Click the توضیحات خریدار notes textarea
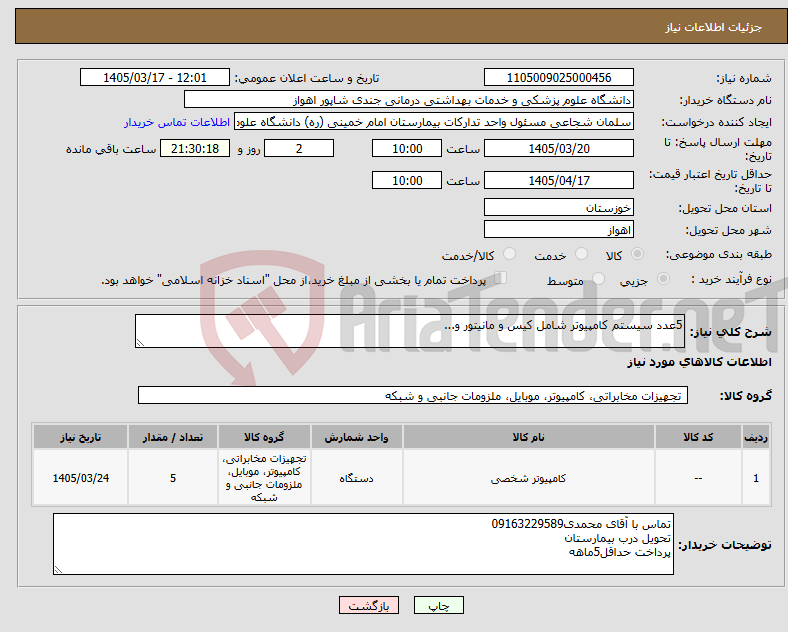 tap(363, 544)
